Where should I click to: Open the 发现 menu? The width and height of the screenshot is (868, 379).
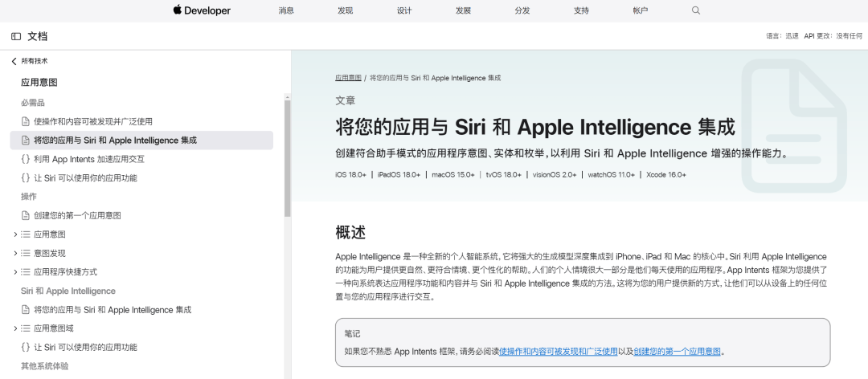(x=346, y=10)
